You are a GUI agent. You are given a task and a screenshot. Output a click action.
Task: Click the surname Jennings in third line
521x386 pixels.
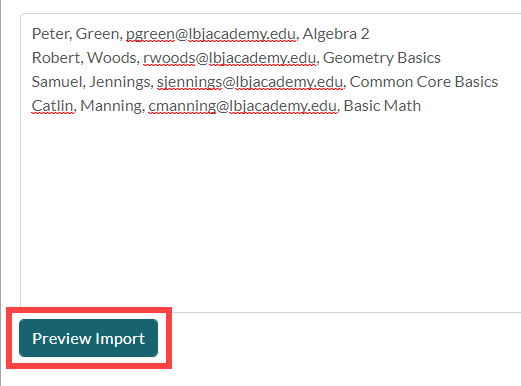(119, 82)
